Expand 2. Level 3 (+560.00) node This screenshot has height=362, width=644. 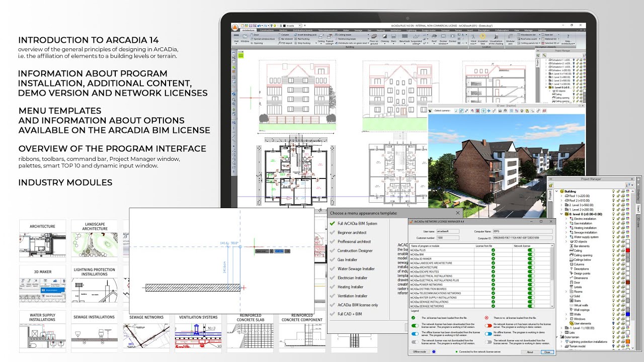click(x=561, y=205)
